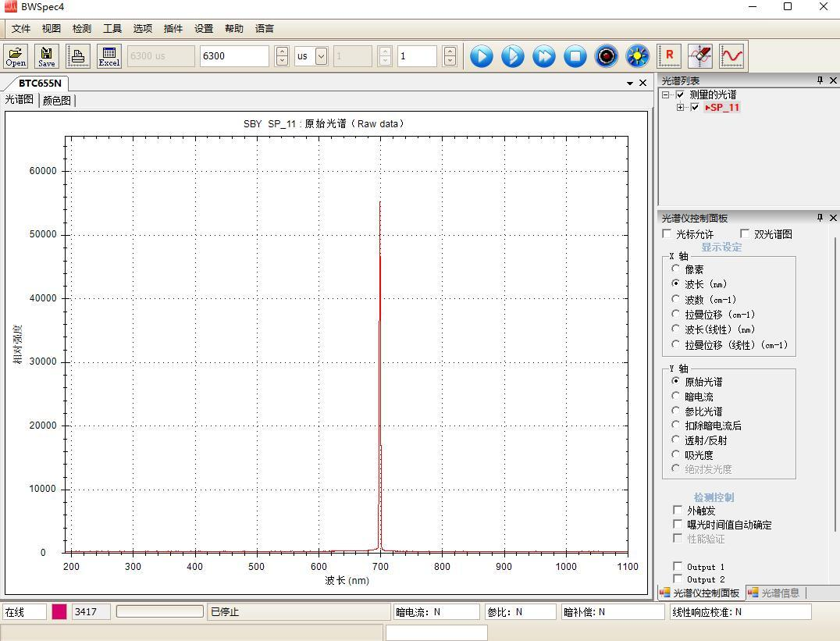Screen dimensions: 840x641
Task: Click the light bulb reference scan icon
Action: (638, 56)
